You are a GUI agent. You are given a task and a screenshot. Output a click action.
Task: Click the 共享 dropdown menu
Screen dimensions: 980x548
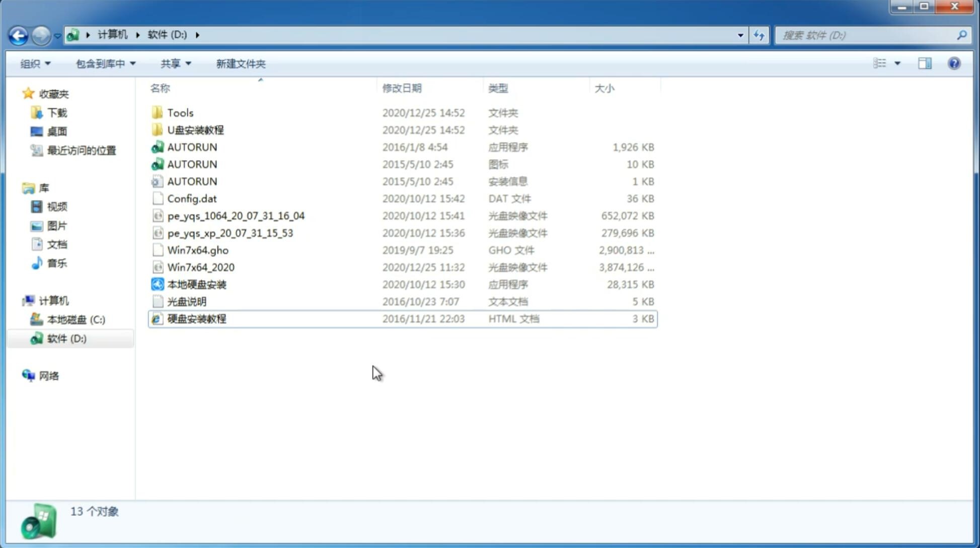[175, 62]
